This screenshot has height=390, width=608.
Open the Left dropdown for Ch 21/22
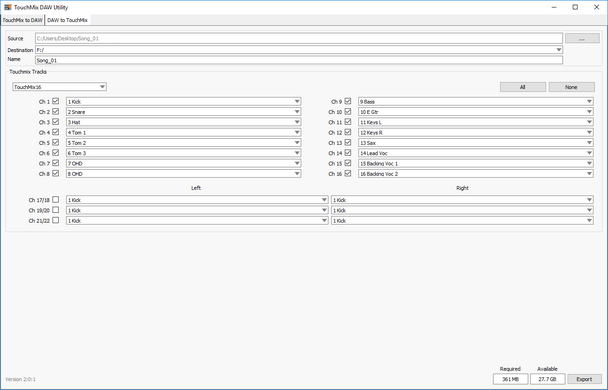pyautogui.click(x=197, y=221)
